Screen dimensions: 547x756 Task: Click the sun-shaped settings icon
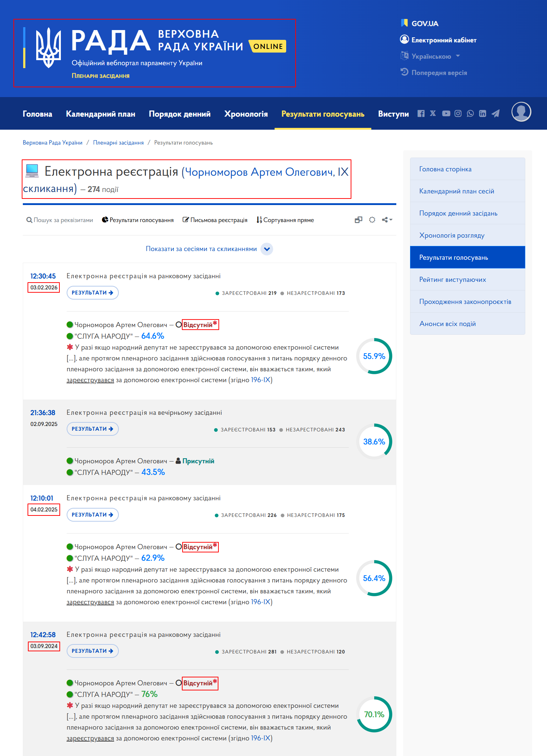pyautogui.click(x=372, y=220)
